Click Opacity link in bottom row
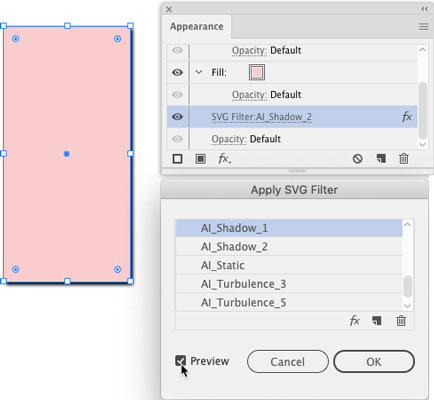 pos(229,139)
